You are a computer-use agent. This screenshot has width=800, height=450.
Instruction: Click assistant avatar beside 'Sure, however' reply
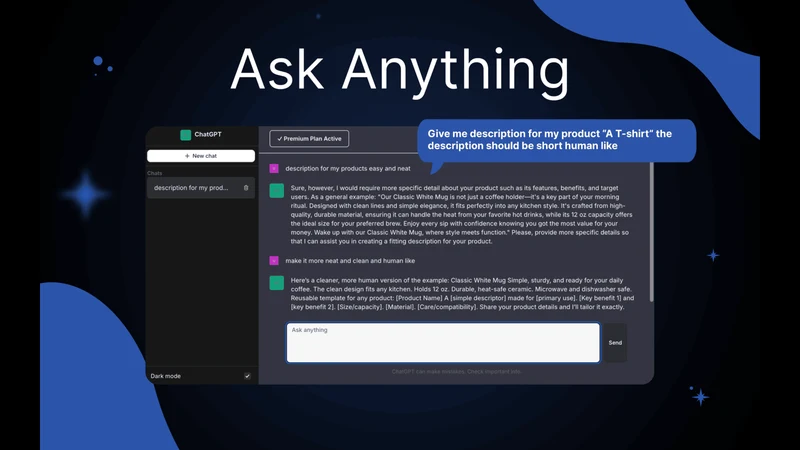click(x=277, y=190)
